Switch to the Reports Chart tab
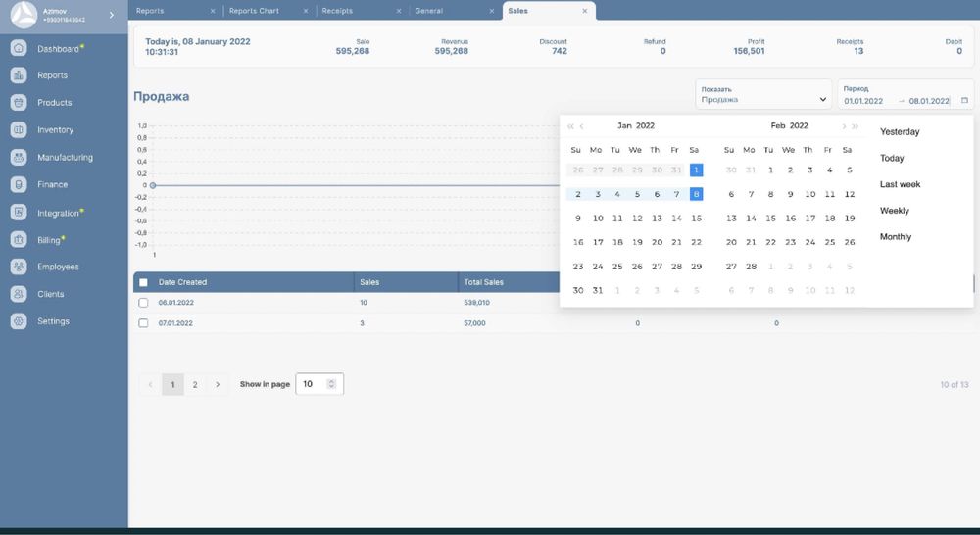 click(x=254, y=11)
